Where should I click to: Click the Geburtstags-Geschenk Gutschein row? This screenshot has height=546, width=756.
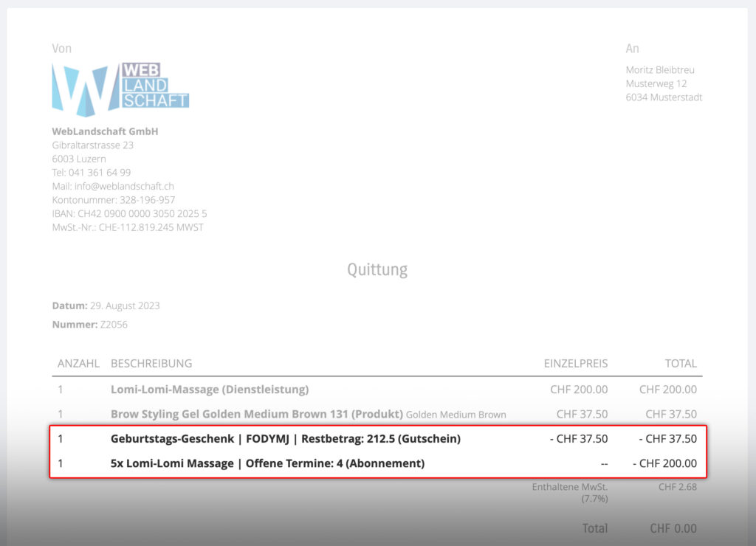pos(286,439)
